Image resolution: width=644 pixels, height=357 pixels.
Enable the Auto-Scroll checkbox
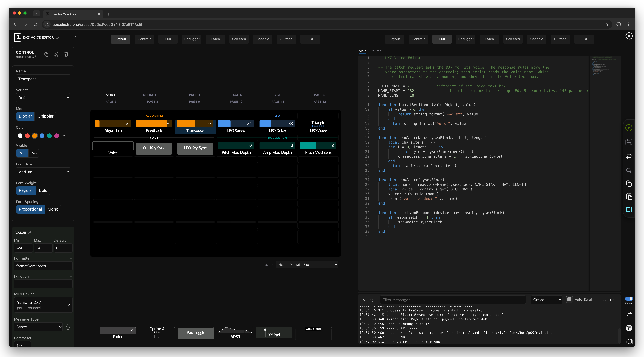coord(569,299)
